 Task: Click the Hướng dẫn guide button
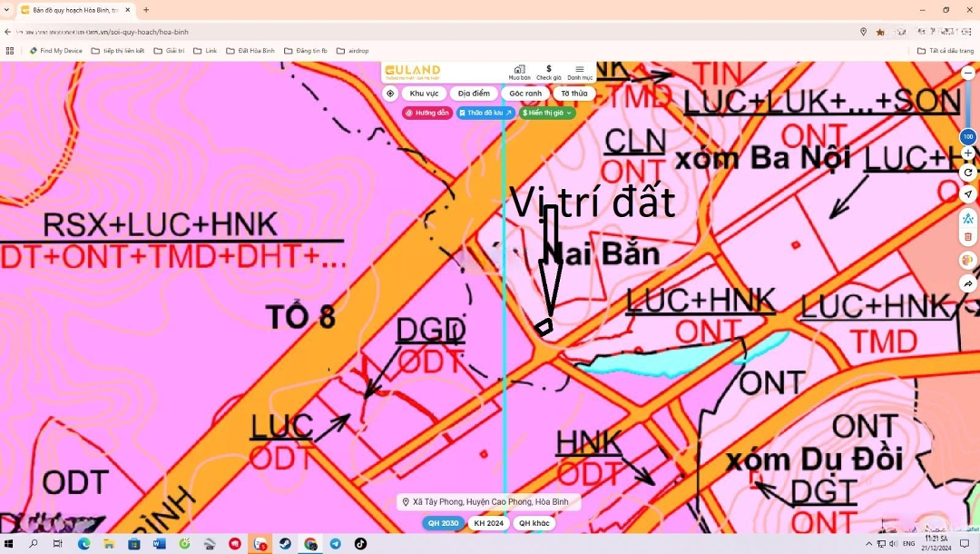pyautogui.click(x=427, y=113)
